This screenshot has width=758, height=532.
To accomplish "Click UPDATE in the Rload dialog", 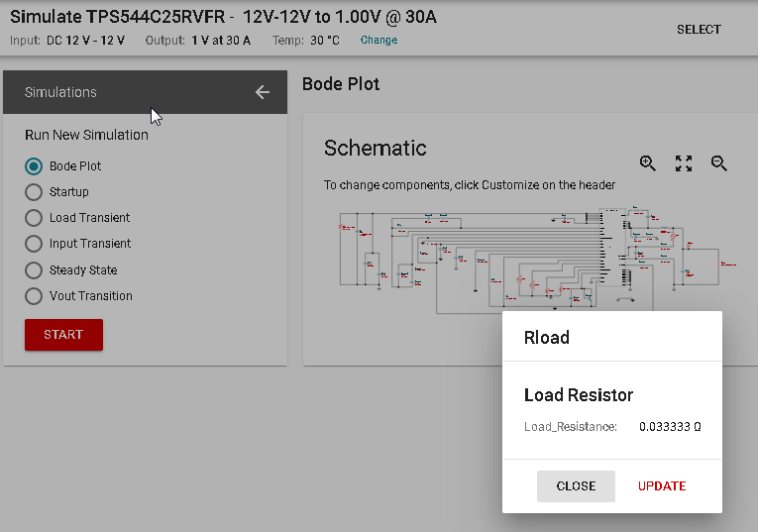I will click(x=662, y=486).
